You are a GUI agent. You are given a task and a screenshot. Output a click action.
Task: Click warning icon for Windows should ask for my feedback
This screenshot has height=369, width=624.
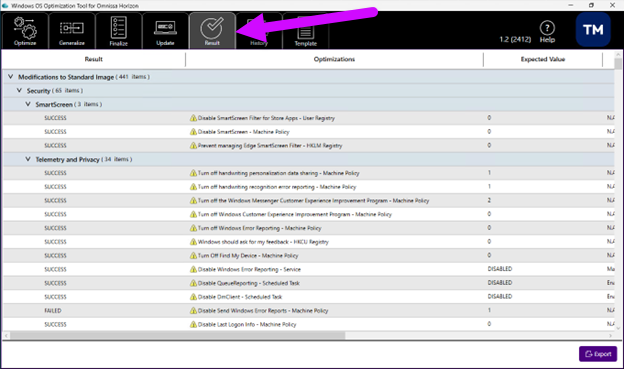(193, 242)
